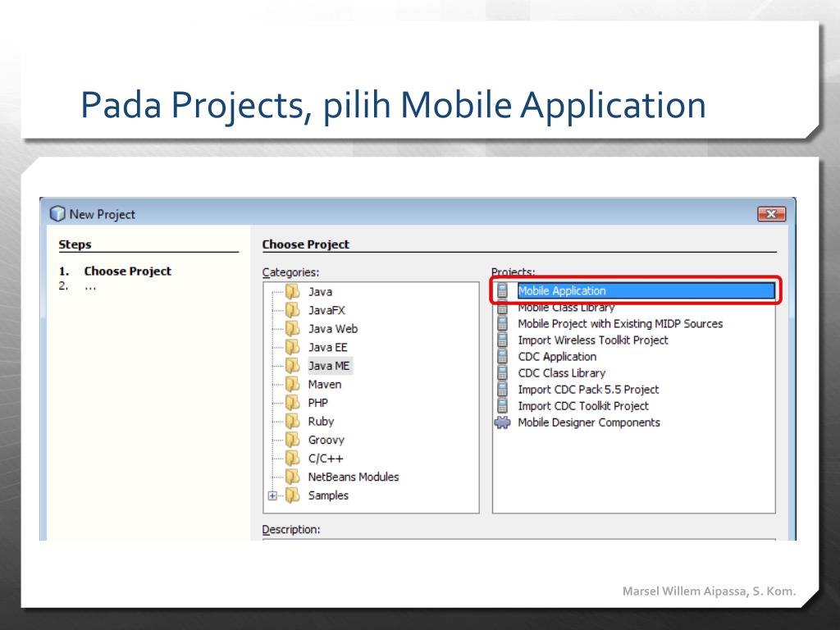Click the Import Wireless Toolkit Project icon

(x=503, y=340)
